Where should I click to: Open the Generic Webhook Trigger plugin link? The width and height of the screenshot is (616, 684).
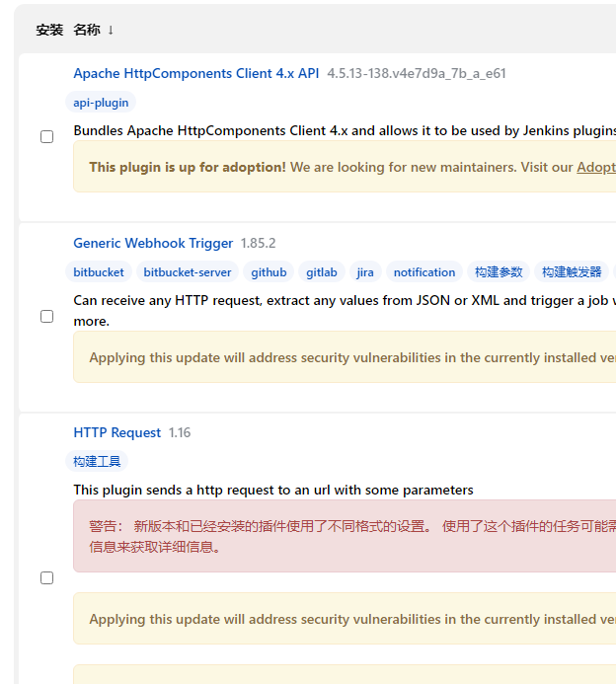click(153, 243)
